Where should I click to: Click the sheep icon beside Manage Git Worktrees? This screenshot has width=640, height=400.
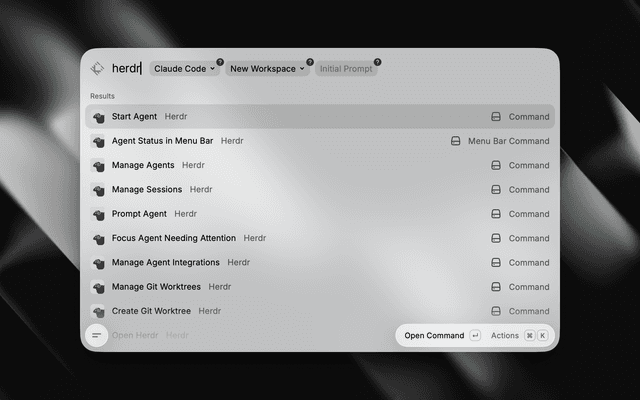(x=98, y=287)
